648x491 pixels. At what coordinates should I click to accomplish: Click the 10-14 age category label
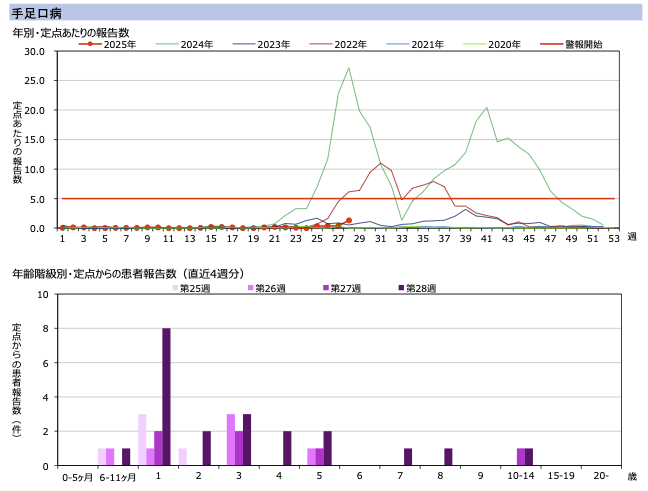point(521,476)
